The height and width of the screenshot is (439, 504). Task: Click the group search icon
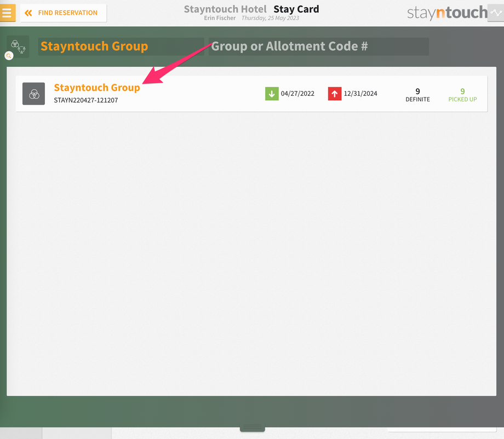(x=18, y=47)
